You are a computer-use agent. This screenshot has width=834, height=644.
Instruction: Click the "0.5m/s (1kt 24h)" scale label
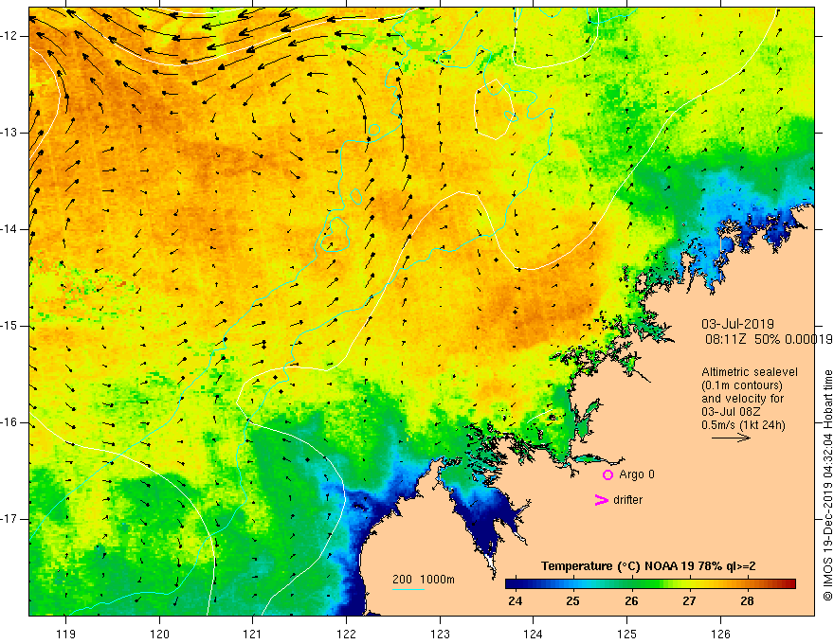tap(743, 425)
